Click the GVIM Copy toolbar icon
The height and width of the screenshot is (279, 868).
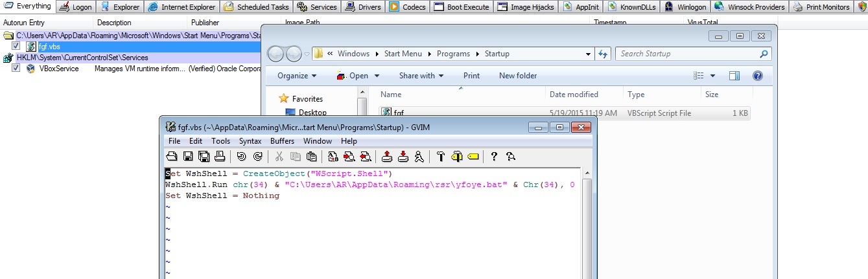295,156
